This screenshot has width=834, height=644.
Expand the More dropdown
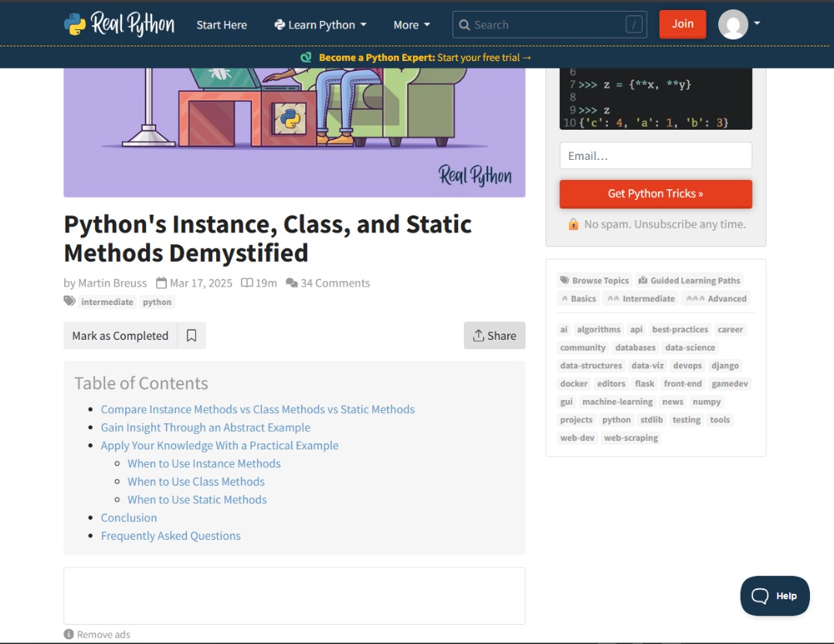pos(411,24)
